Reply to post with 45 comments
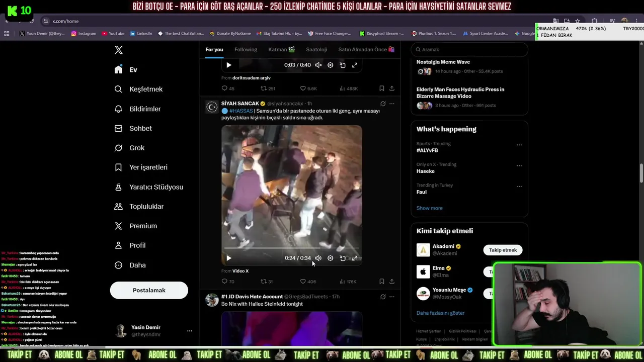This screenshot has width=644, height=362. 228,88
